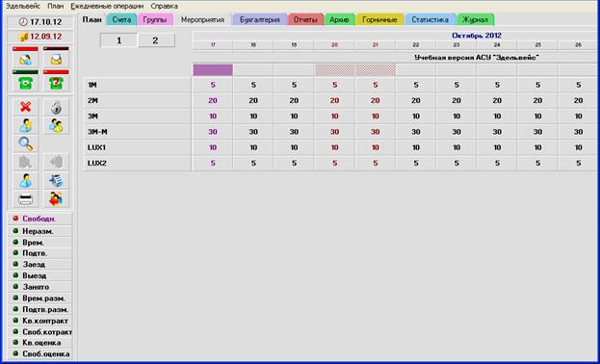600x364 pixels.
Task: Select the 3M room category row
Action: (x=138, y=117)
